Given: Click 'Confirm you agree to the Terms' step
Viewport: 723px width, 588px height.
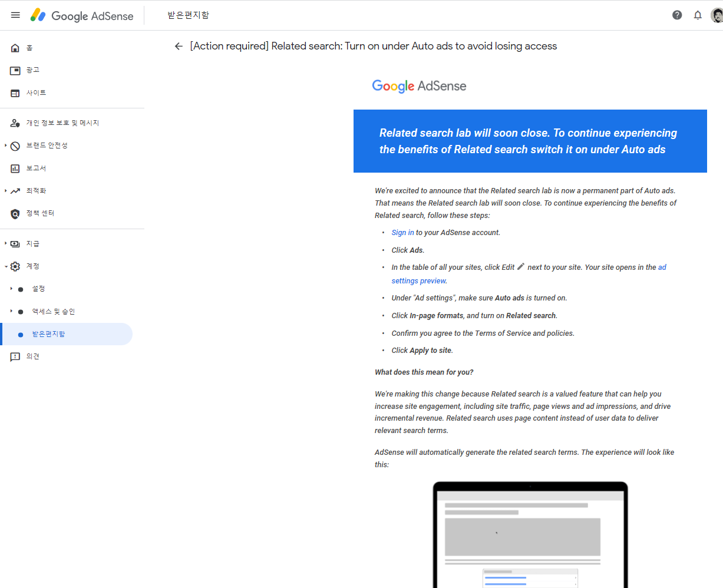Looking at the screenshot, I should [483, 333].
